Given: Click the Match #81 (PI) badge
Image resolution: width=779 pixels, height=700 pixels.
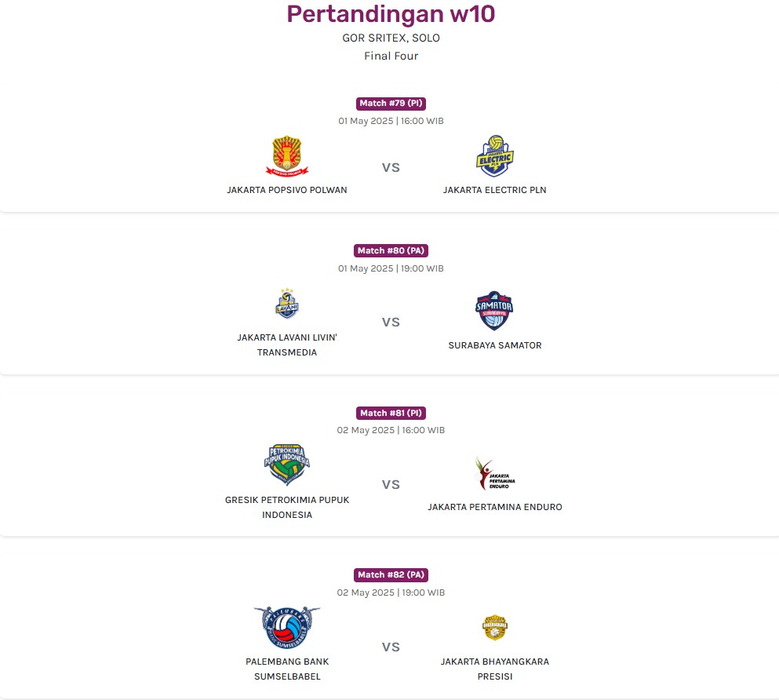Looking at the screenshot, I should pyautogui.click(x=391, y=413).
